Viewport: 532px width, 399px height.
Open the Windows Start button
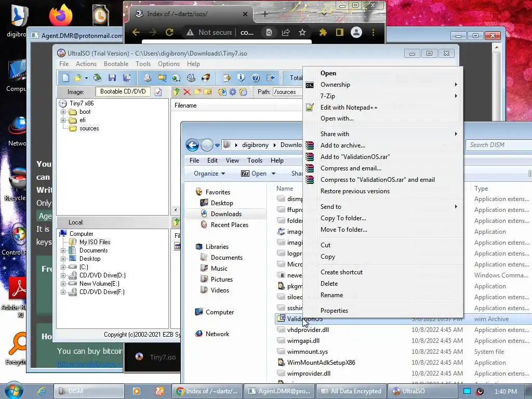coord(14,390)
